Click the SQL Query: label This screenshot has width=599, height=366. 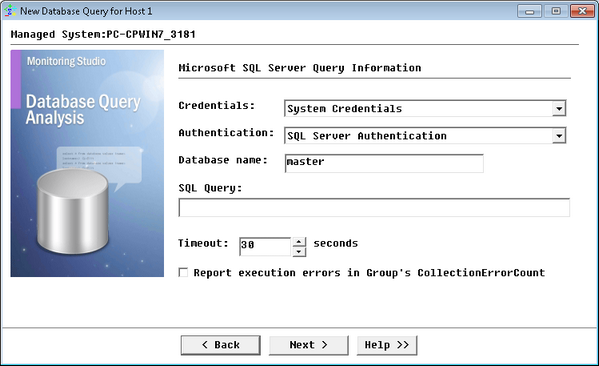coord(210,188)
